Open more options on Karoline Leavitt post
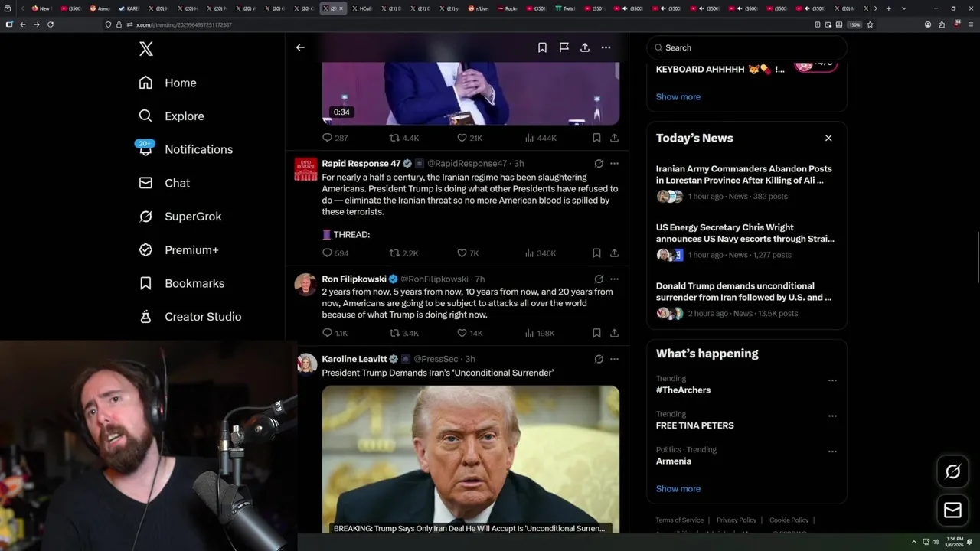The width and height of the screenshot is (980, 551). [614, 359]
